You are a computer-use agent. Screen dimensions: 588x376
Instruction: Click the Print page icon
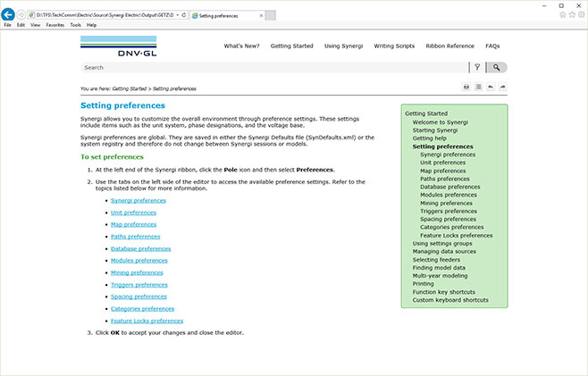[x=466, y=87]
